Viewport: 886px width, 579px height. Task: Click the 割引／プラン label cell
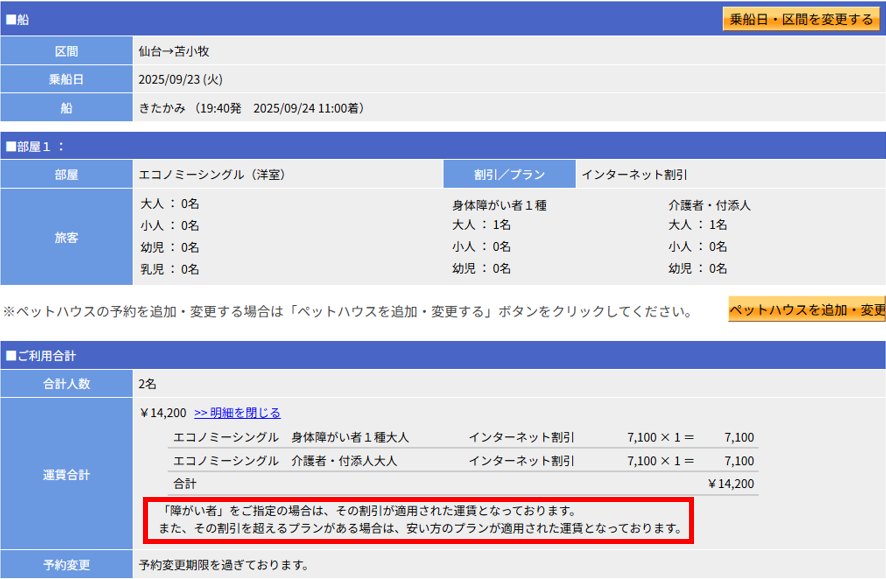509,174
